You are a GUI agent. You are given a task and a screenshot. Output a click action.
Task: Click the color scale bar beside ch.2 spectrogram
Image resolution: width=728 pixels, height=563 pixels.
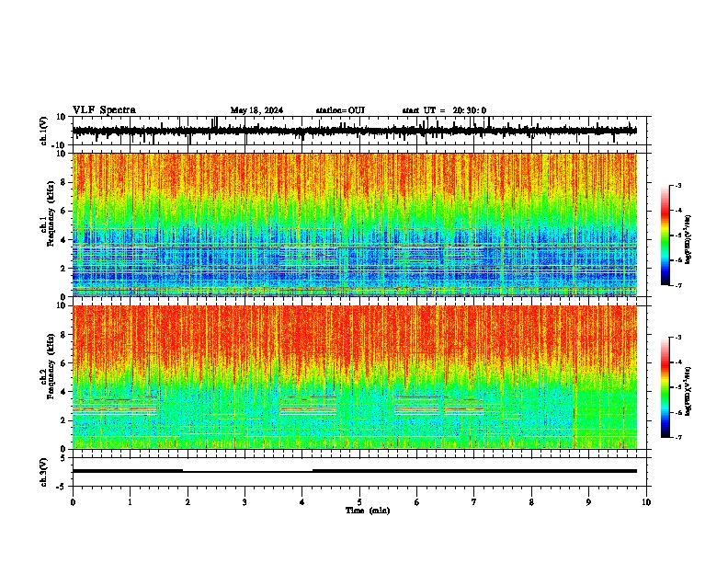click(665, 387)
